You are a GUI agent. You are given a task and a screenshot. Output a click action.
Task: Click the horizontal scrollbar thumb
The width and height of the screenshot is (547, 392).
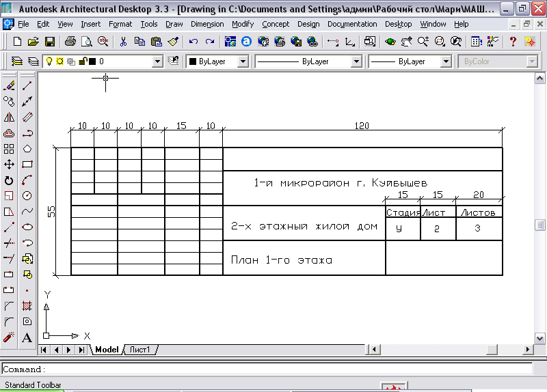coord(492,349)
